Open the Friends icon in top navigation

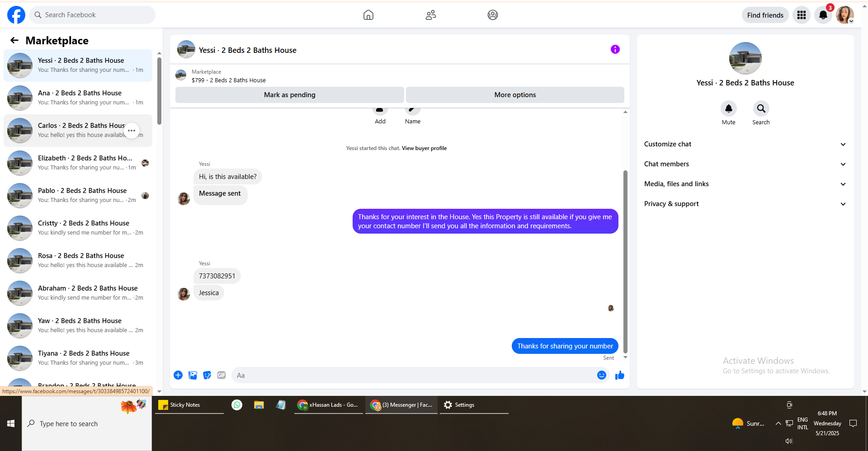431,15
